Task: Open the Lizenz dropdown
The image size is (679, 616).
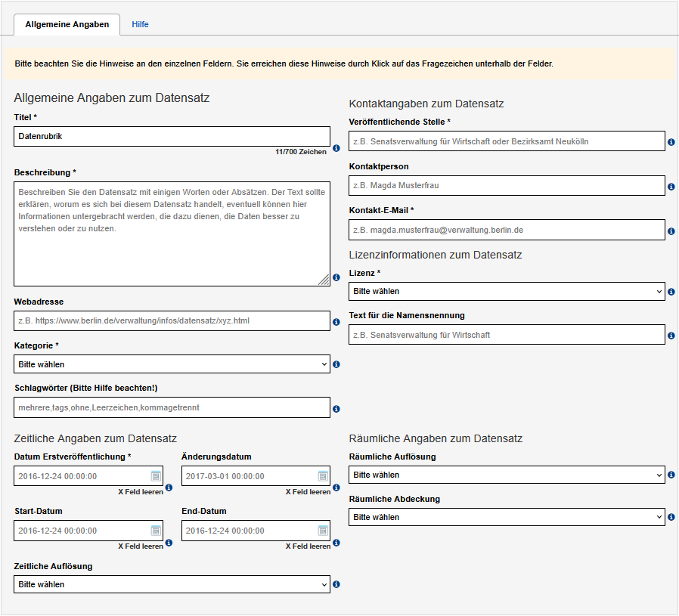Action: point(507,291)
